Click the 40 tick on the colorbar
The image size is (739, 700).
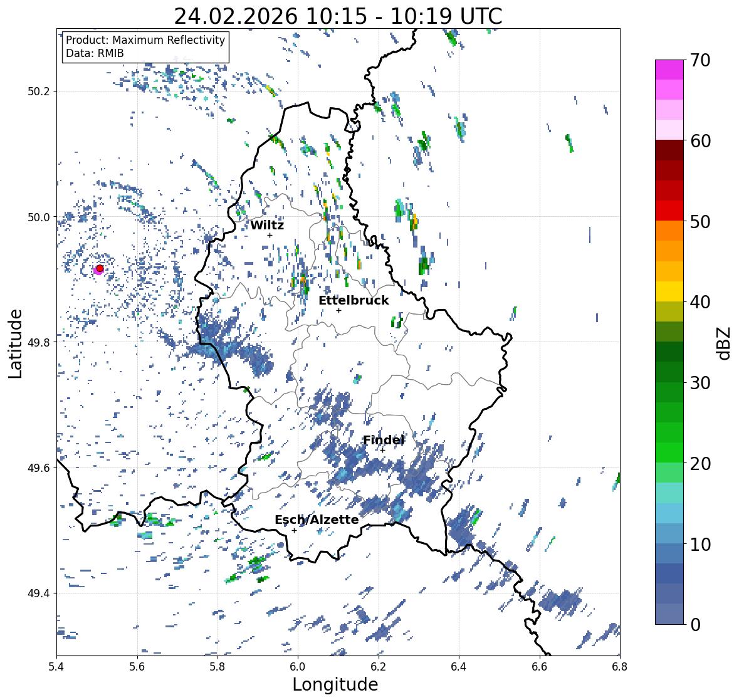pyautogui.click(x=700, y=302)
